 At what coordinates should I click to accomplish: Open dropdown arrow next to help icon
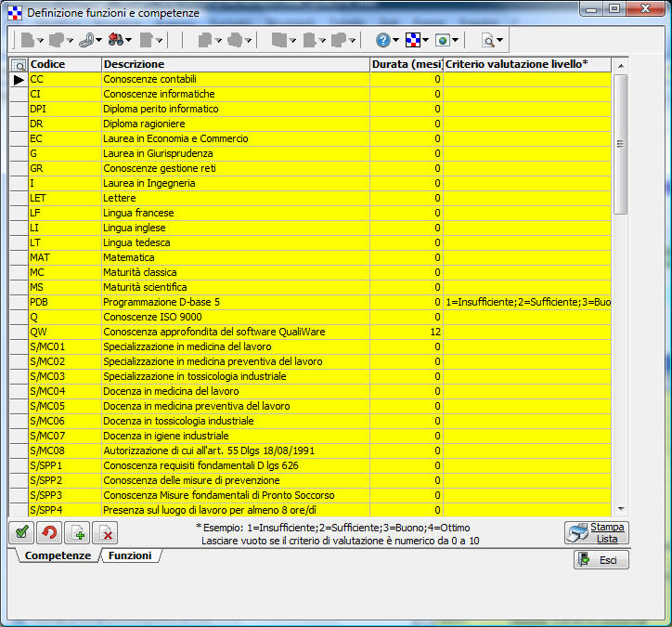pos(395,41)
